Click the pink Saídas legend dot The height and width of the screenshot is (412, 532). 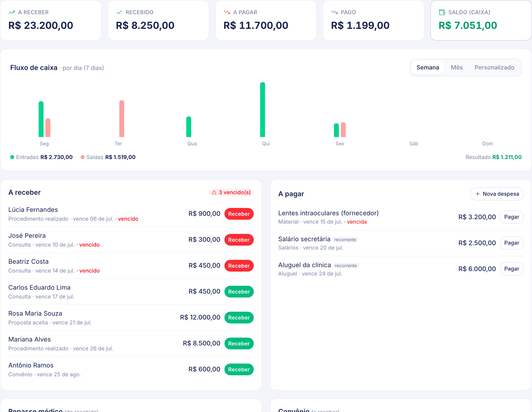[83, 157]
